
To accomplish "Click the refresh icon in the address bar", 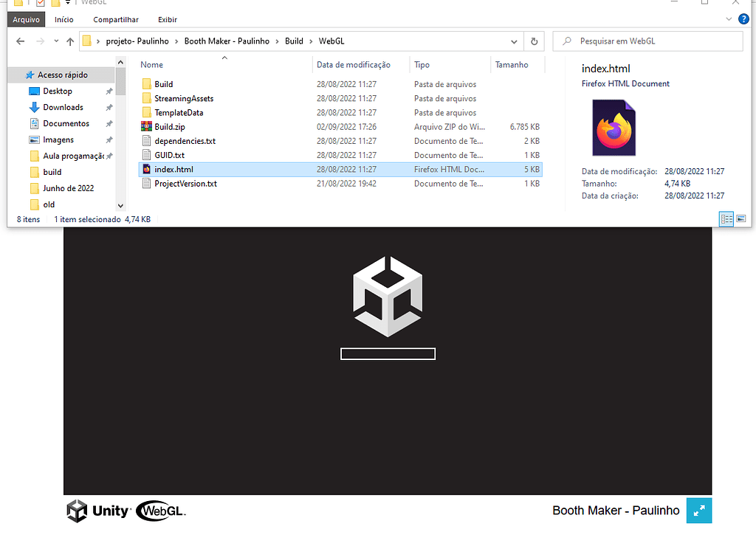I will pos(534,41).
